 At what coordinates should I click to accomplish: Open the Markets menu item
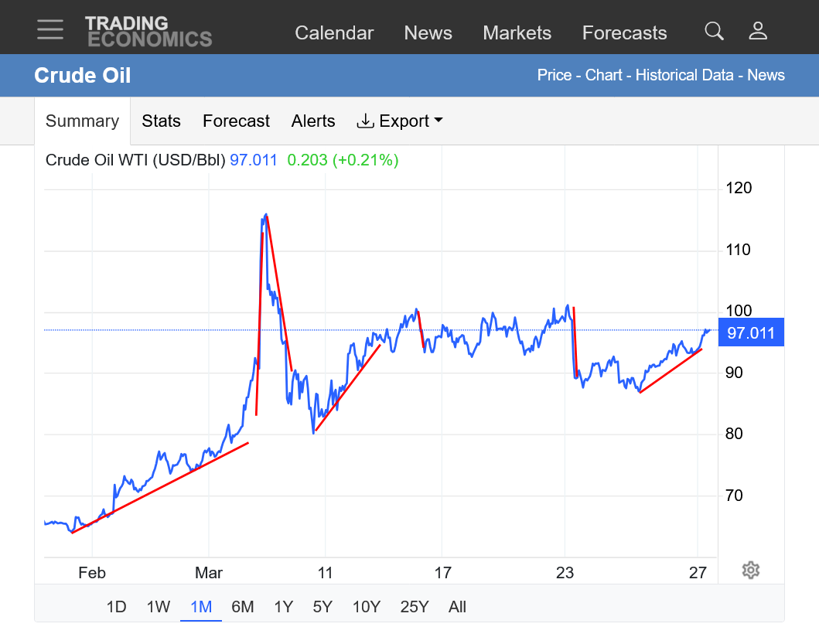tap(517, 33)
